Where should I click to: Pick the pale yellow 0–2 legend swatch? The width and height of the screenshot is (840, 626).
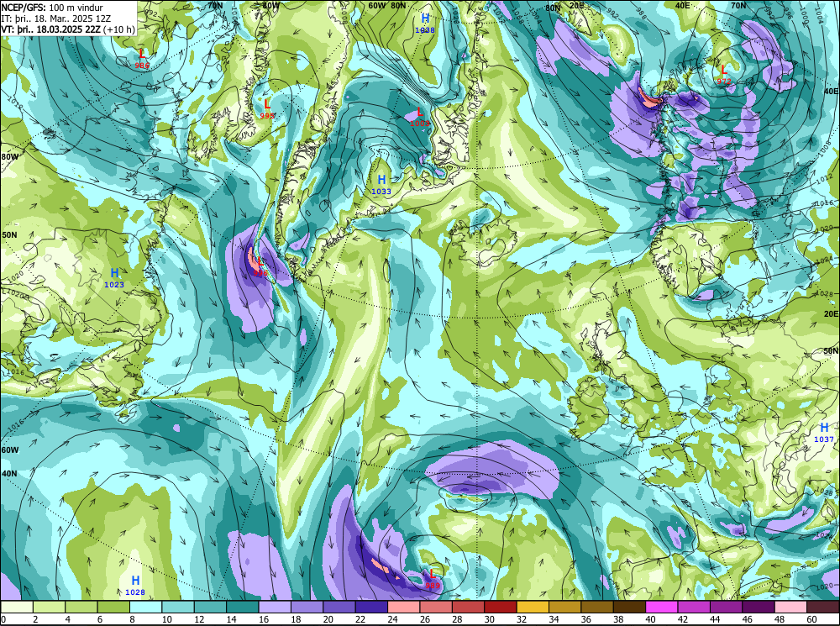tap(17, 607)
